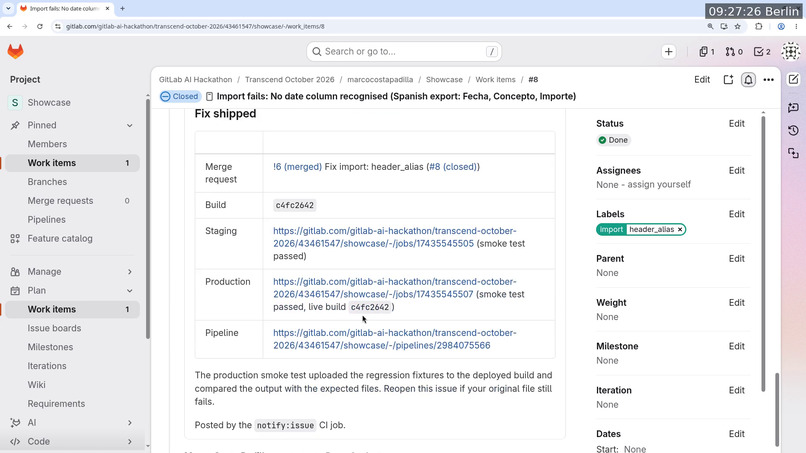806x453 pixels.
Task: Open browser tab search dropdown arrow
Action: [8, 8]
